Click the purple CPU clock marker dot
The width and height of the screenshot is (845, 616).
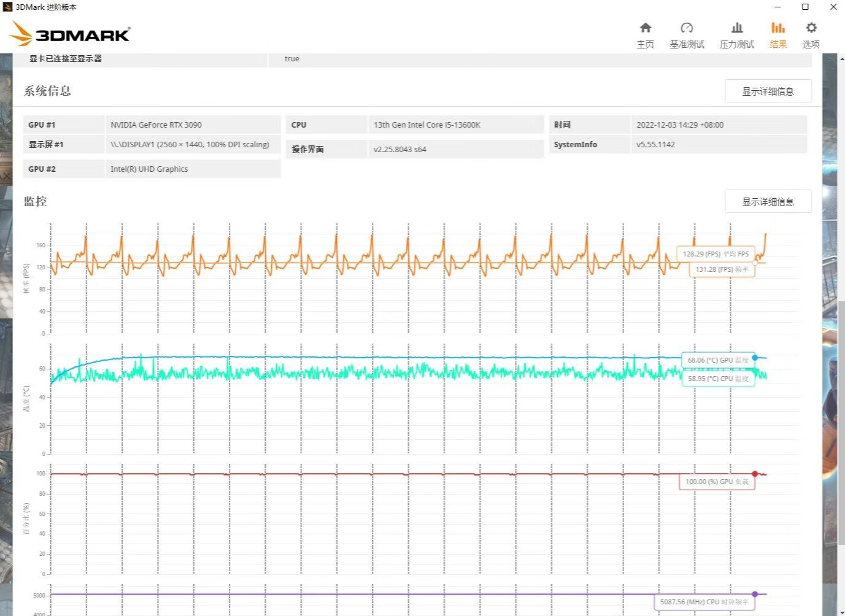(755, 594)
